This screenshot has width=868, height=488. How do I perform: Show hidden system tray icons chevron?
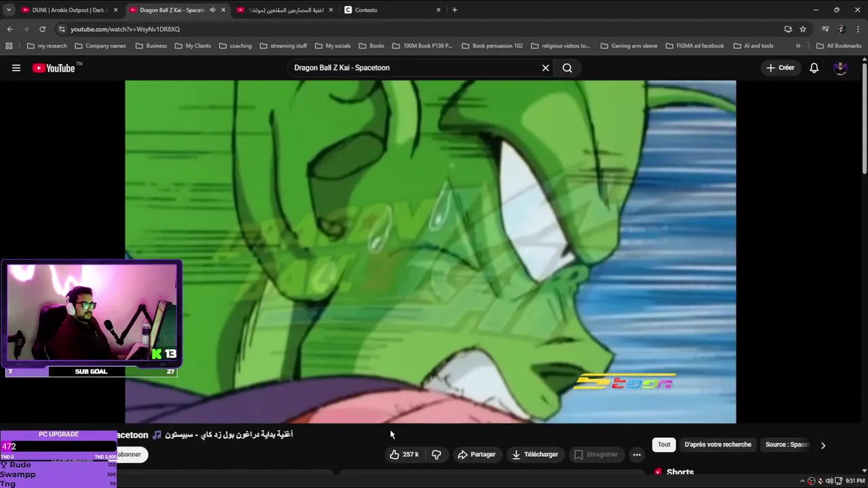coord(802,481)
